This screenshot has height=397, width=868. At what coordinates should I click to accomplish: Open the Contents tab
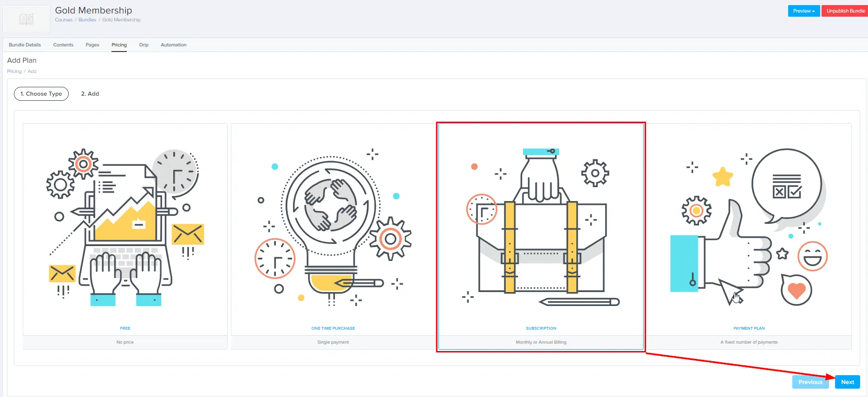(63, 45)
